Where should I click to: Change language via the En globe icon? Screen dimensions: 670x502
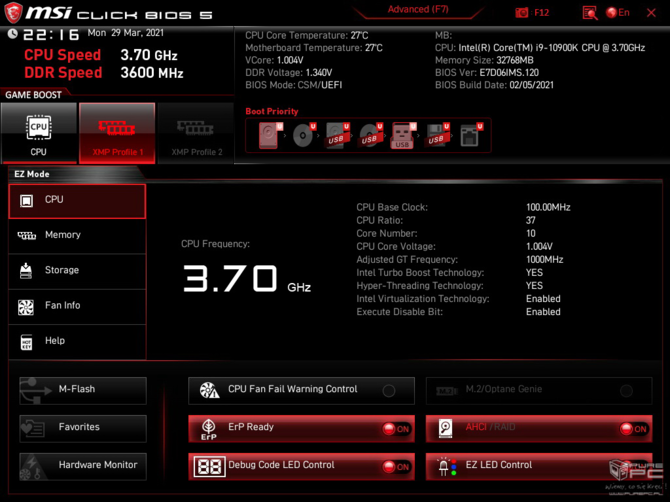pyautogui.click(x=617, y=12)
